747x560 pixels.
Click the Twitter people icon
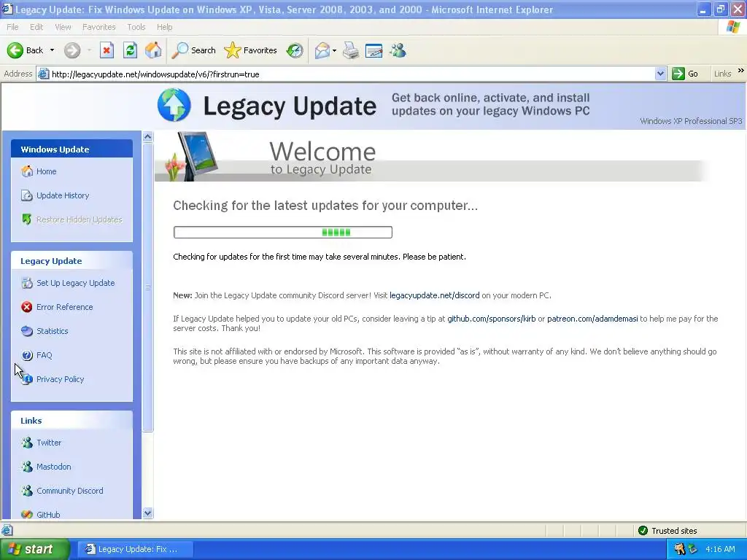point(27,443)
